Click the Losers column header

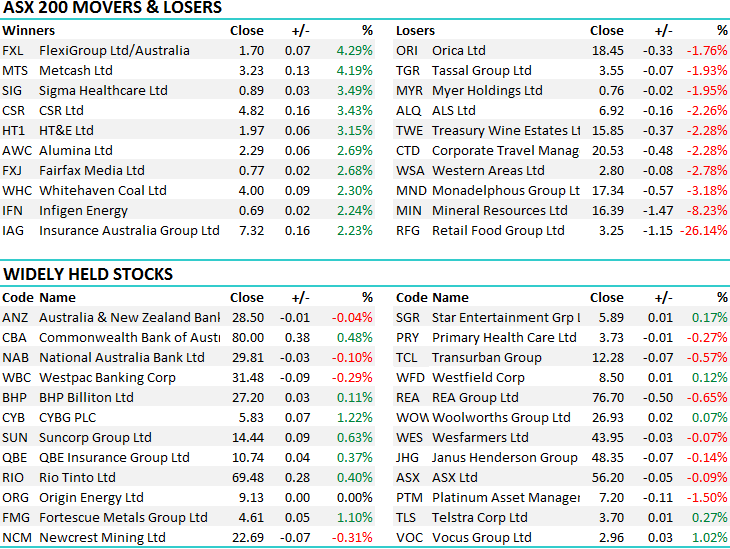pyautogui.click(x=415, y=30)
